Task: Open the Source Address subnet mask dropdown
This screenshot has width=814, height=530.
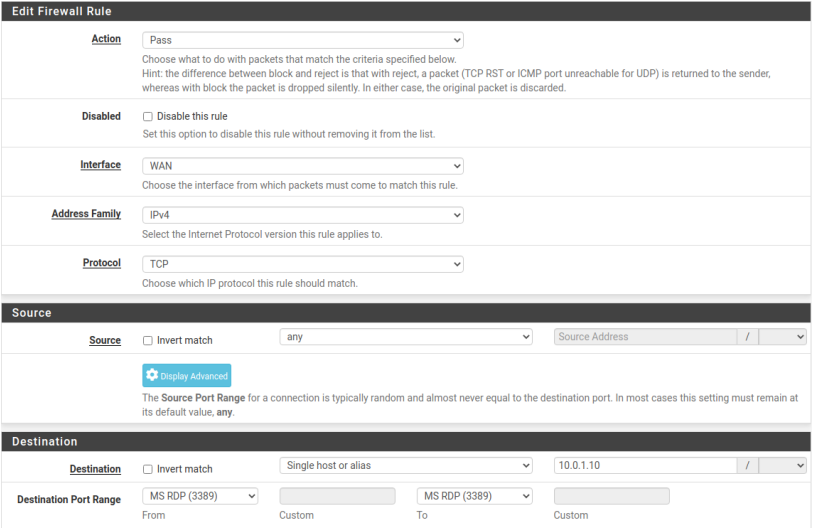Action: click(782, 337)
